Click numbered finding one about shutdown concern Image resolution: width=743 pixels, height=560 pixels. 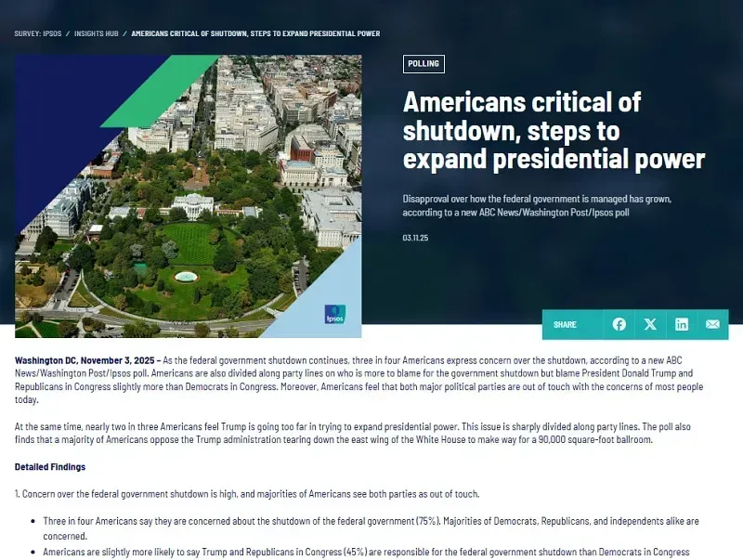pyautogui.click(x=247, y=494)
